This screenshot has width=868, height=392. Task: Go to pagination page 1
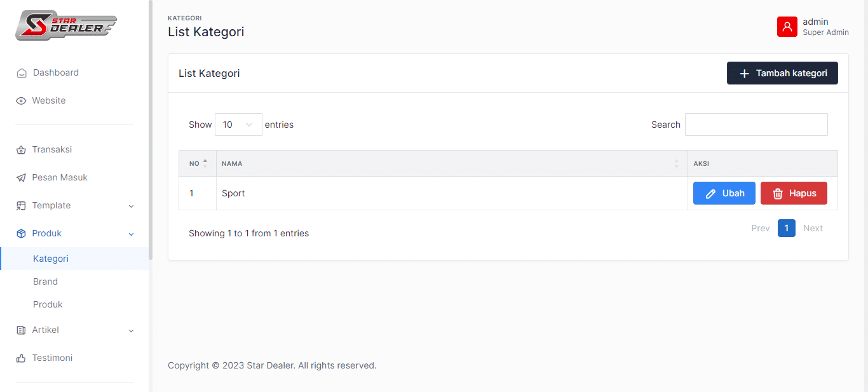coord(786,228)
